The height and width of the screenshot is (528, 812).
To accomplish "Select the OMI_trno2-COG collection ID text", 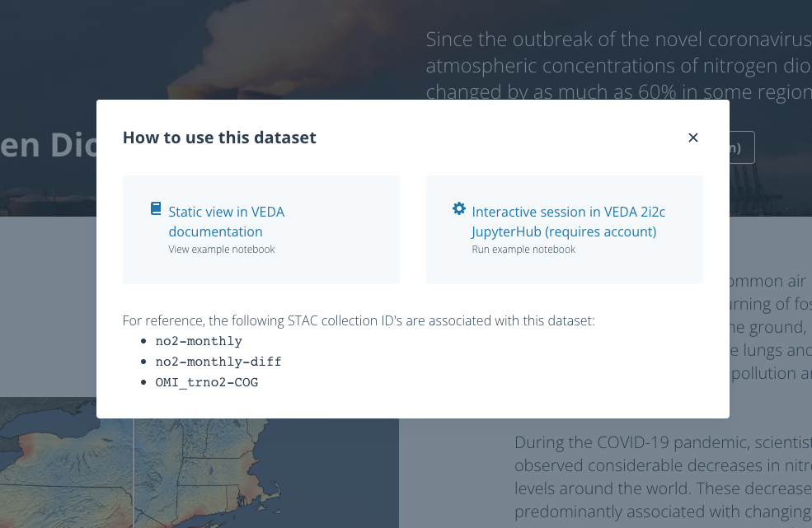I will pos(207,382).
